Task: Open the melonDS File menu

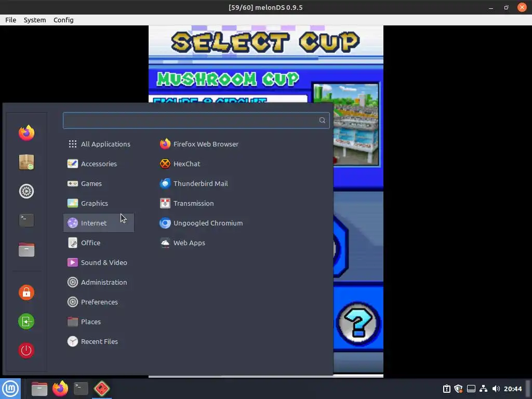Action: [x=10, y=20]
